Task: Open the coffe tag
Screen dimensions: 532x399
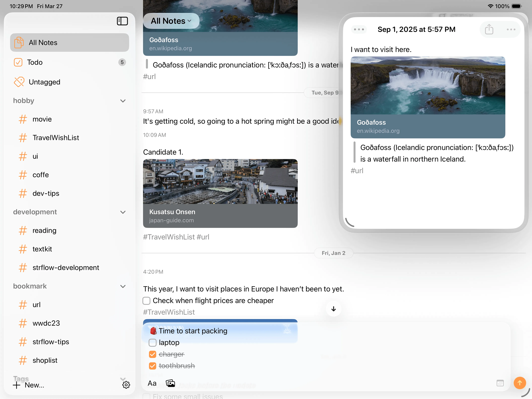Action: tap(69, 175)
